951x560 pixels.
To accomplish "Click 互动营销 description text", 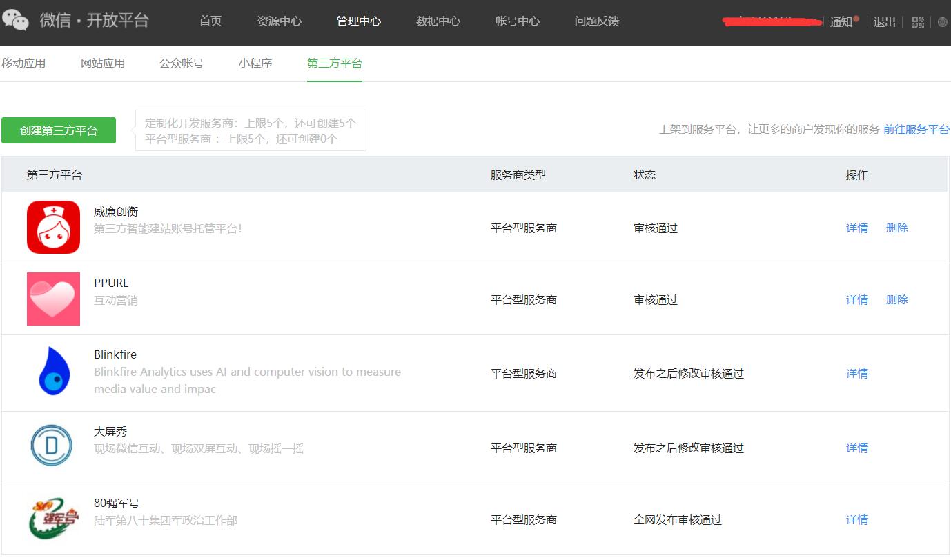I will coord(116,300).
